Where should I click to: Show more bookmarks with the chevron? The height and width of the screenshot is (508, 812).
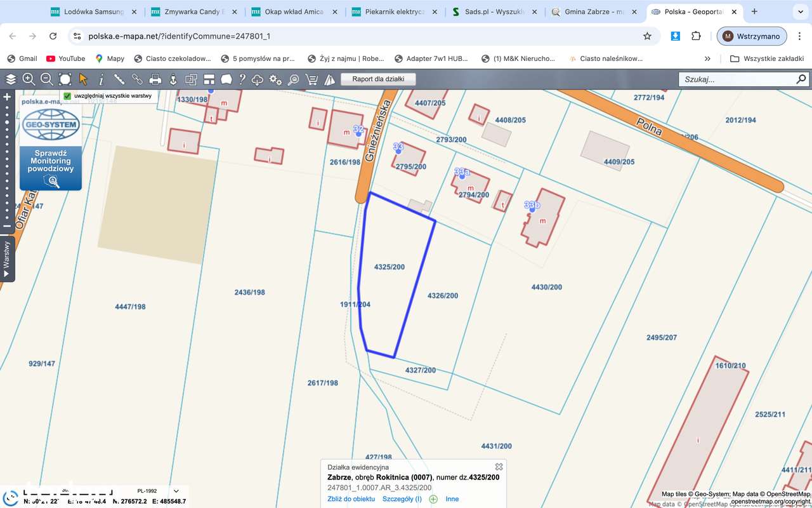click(708, 58)
